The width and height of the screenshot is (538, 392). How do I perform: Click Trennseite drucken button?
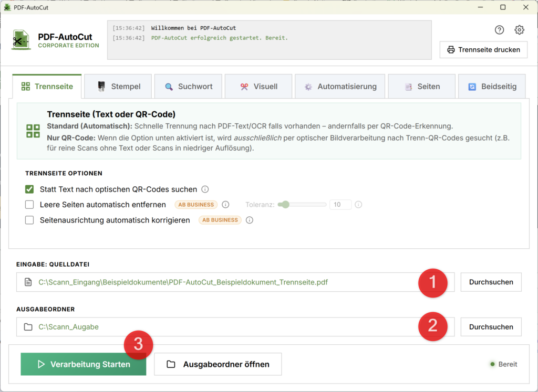483,50
